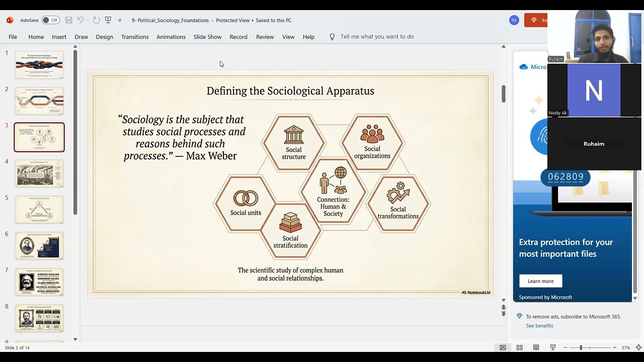Switch to Reading View icon
Viewport: 644px width, 362px height.
536,347
